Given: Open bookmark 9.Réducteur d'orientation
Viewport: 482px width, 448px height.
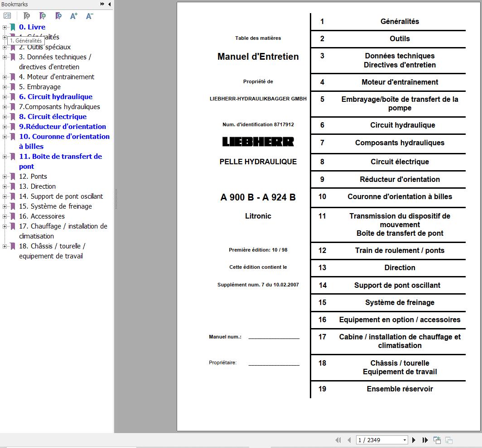Looking at the screenshot, I should coord(63,127).
